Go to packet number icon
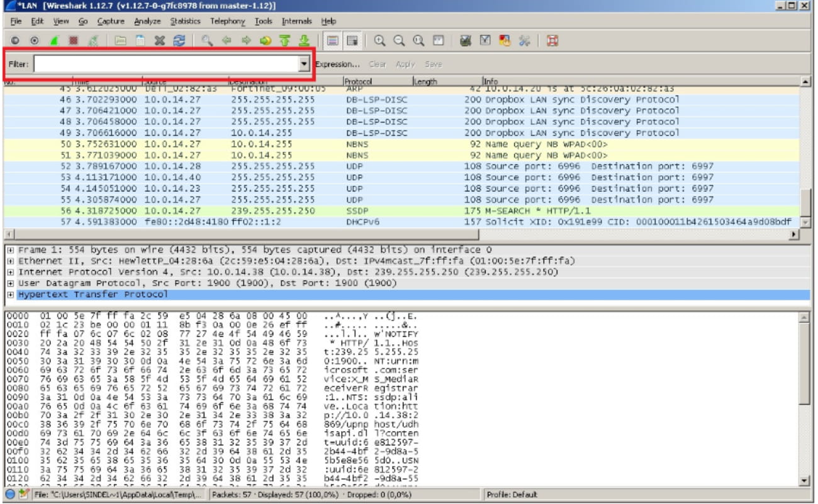Image resolution: width=818 pixels, height=504 pixels. (x=265, y=41)
